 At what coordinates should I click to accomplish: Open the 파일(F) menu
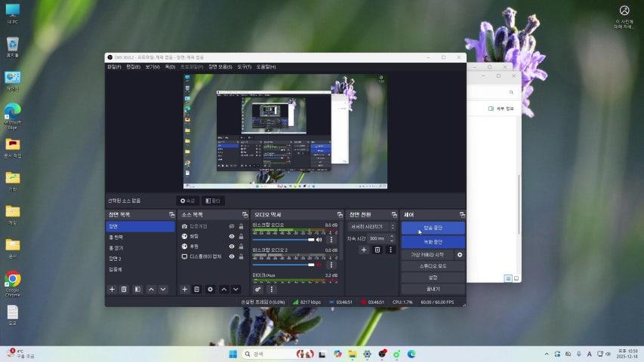point(114,67)
